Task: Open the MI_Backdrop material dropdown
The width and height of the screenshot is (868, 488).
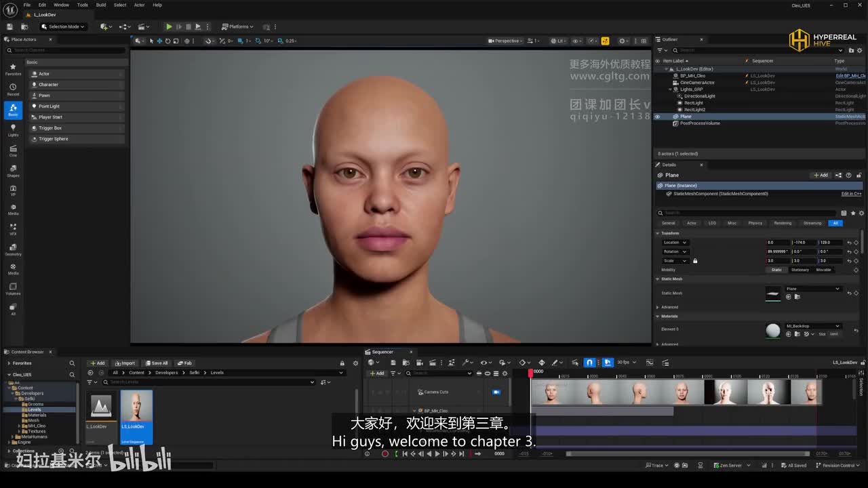Action: (x=812, y=326)
